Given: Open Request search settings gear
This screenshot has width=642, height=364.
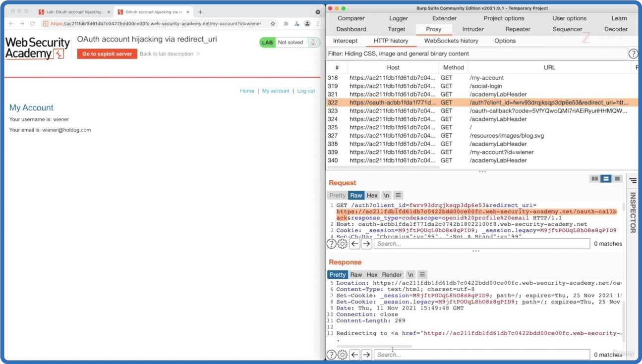Looking at the screenshot, I should point(343,244).
